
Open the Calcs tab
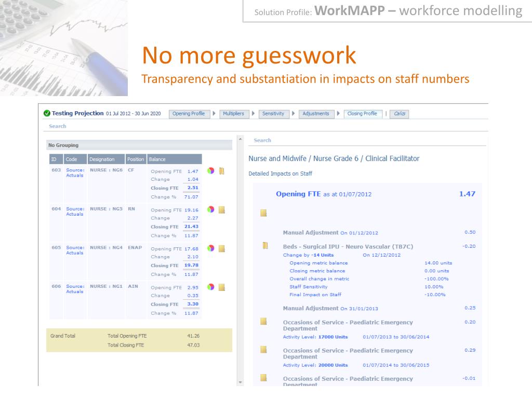point(400,114)
